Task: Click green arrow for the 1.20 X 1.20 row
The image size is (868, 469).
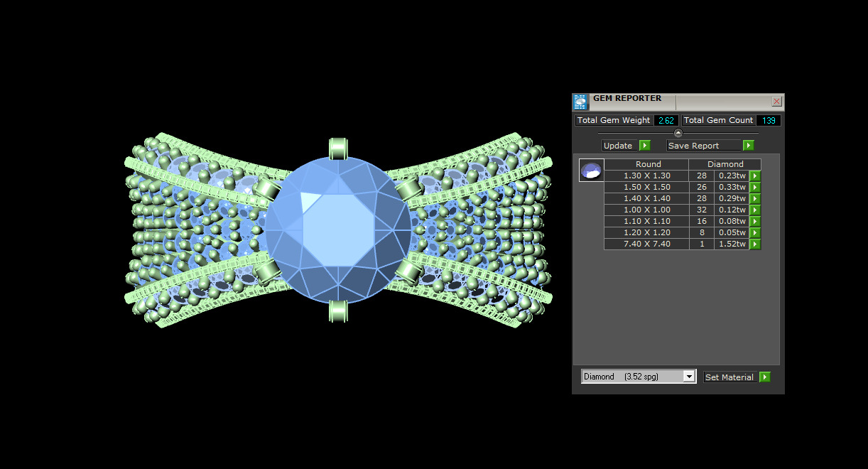Action: point(755,233)
